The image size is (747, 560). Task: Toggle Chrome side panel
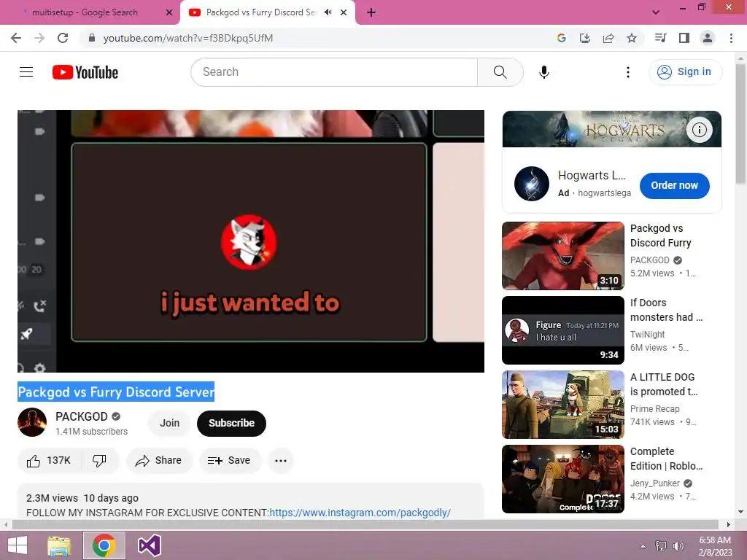[684, 38]
